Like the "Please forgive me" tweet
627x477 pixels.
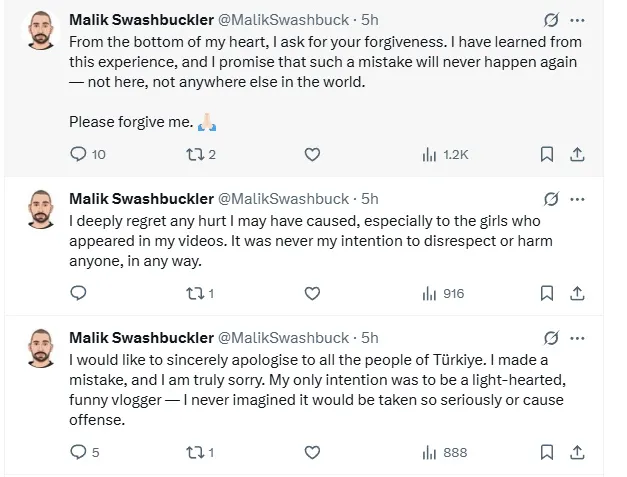pyautogui.click(x=312, y=154)
